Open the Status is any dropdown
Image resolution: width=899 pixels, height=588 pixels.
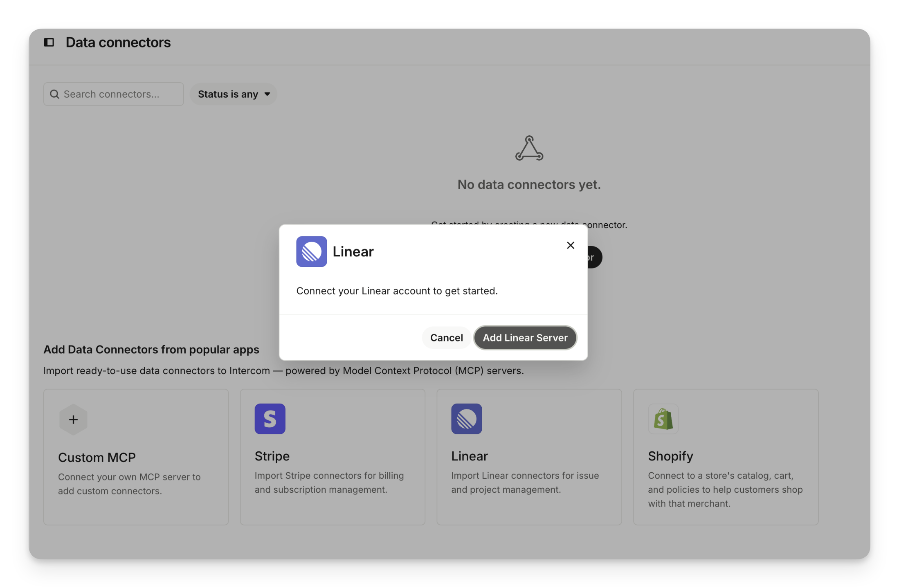(x=227, y=94)
